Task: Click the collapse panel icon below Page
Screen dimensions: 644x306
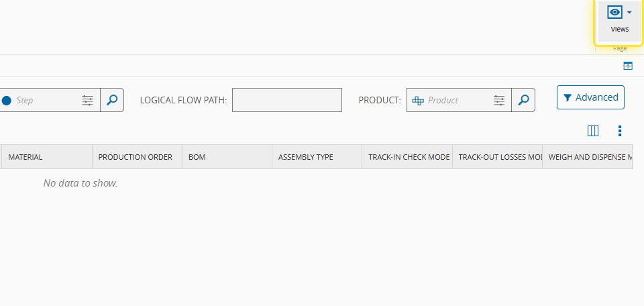Action: click(628, 66)
